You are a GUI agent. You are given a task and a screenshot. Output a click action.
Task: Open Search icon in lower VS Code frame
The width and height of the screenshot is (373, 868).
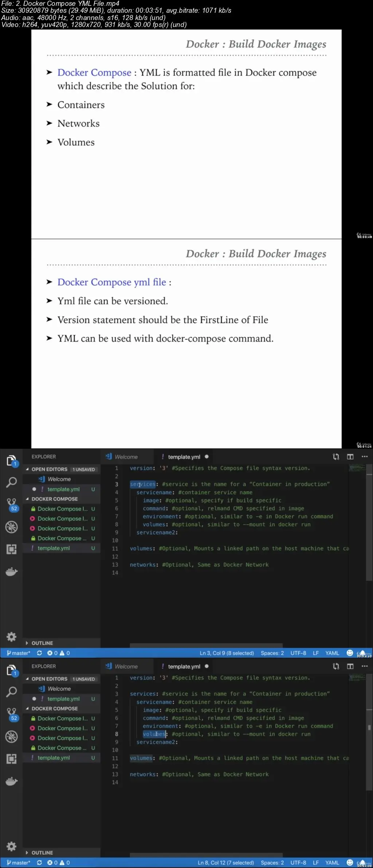click(12, 692)
